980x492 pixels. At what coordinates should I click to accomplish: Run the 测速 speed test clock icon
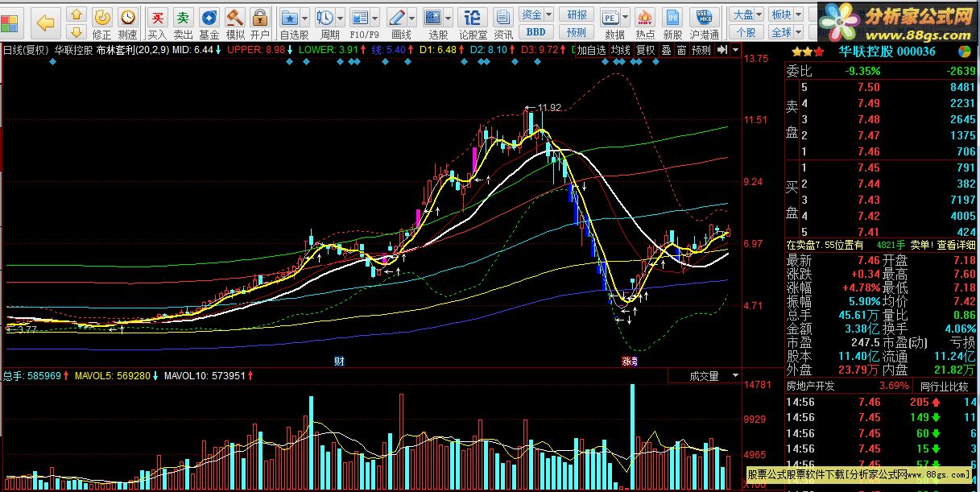[127, 23]
